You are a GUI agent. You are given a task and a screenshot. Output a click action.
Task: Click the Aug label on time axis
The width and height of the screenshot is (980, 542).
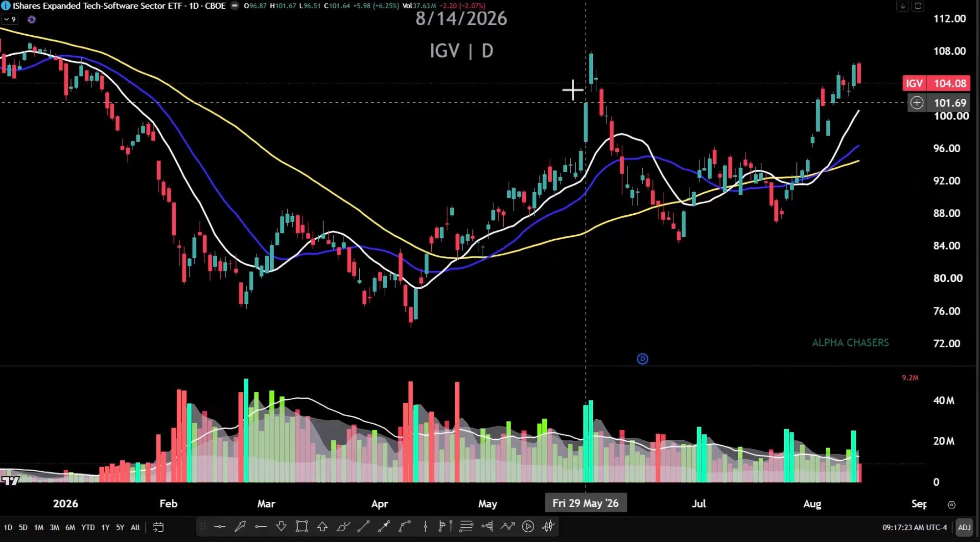click(812, 504)
